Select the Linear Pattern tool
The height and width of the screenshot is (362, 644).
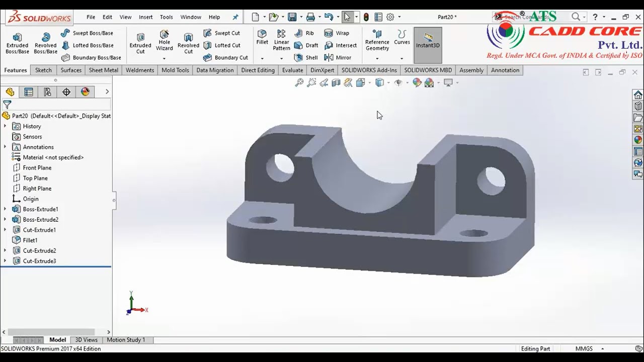click(x=281, y=40)
